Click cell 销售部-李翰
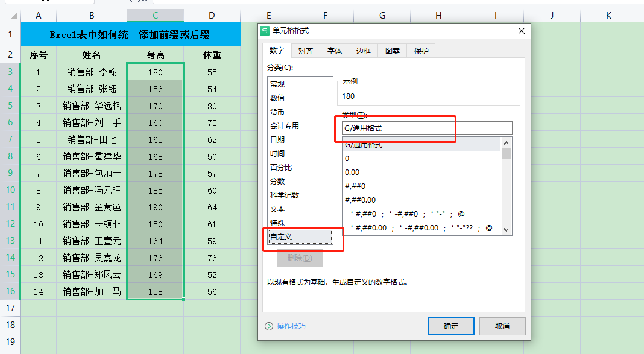 coord(92,72)
